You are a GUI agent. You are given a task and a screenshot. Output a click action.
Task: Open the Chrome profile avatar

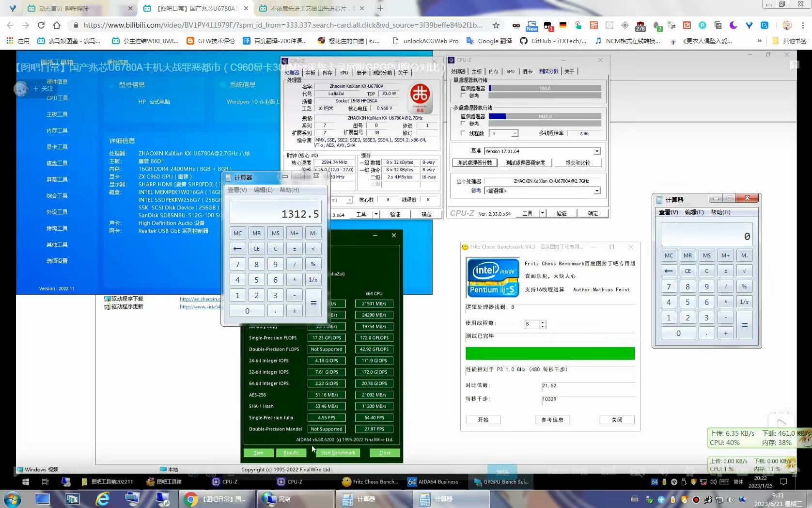[787, 25]
